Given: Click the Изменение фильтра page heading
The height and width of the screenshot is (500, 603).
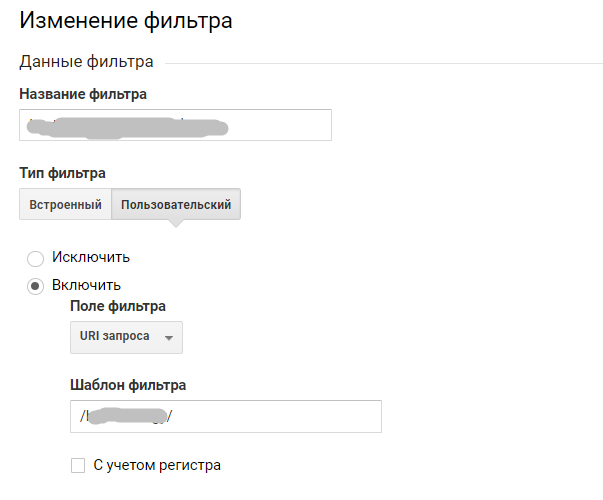Looking at the screenshot, I should coord(126,20).
